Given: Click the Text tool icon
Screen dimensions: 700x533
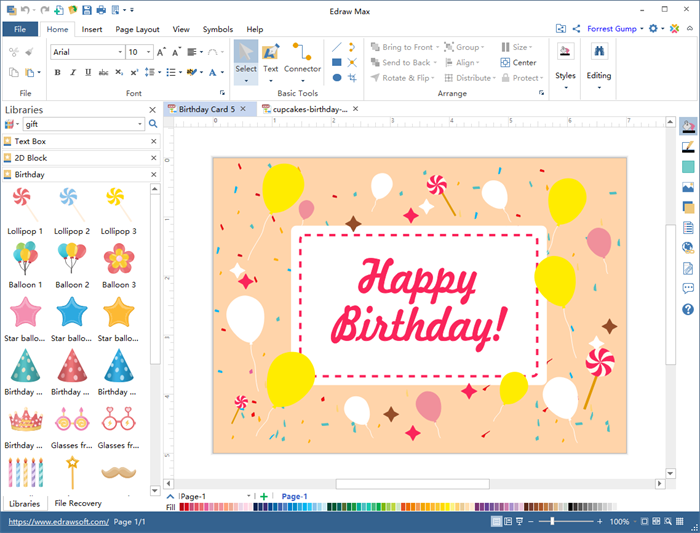Looking at the screenshot, I should [x=270, y=52].
